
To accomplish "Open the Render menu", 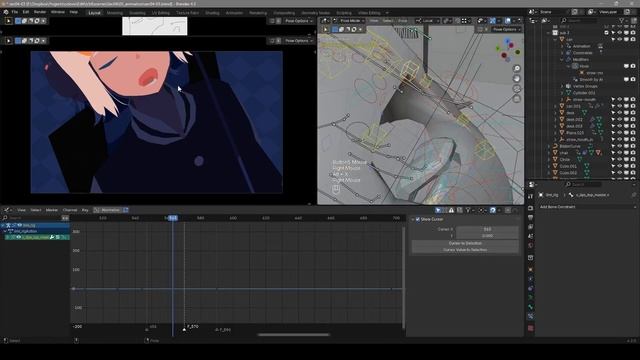I will (40, 12).
